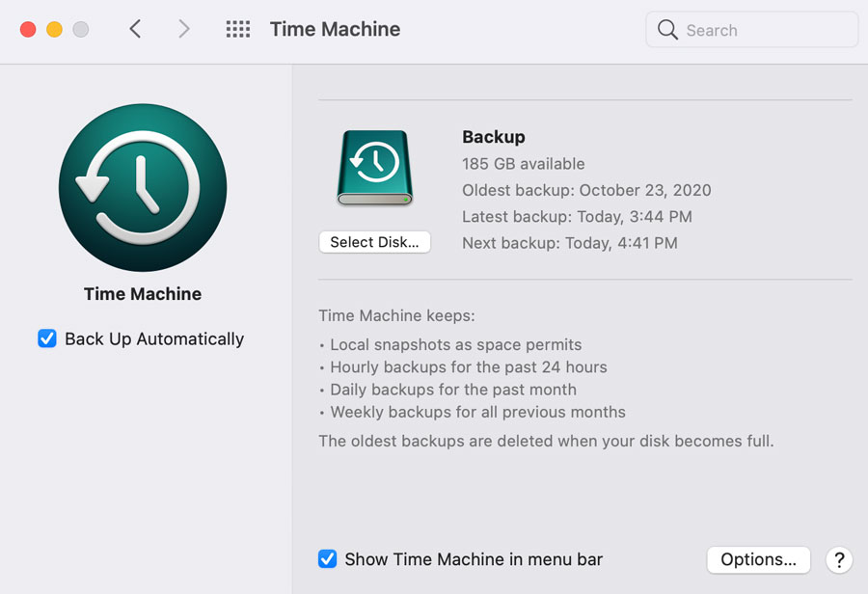Enable Back Up Automatically checkbox
The image size is (868, 594).
pyautogui.click(x=47, y=338)
